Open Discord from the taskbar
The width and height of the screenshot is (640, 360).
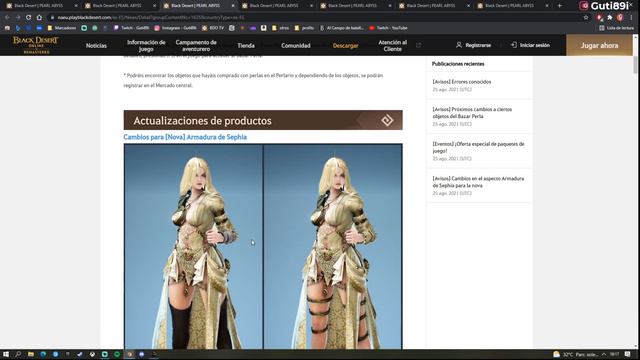coord(142,354)
